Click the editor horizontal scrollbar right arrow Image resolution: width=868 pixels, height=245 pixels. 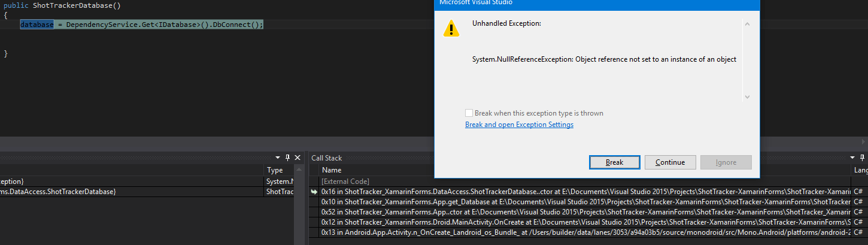(863, 141)
